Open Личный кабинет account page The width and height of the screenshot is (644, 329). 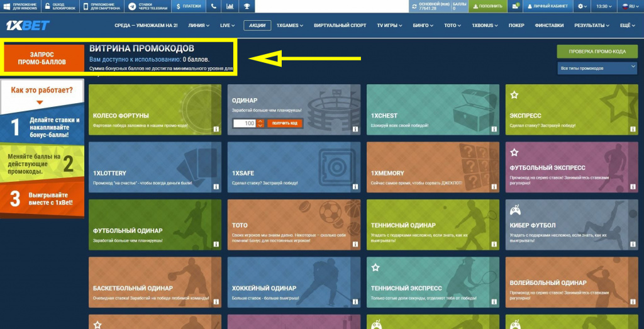coord(548,6)
